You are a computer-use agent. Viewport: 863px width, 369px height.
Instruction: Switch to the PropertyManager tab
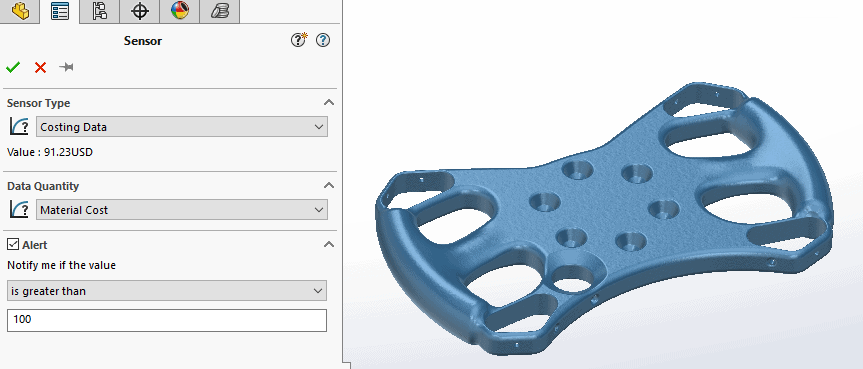click(x=59, y=11)
